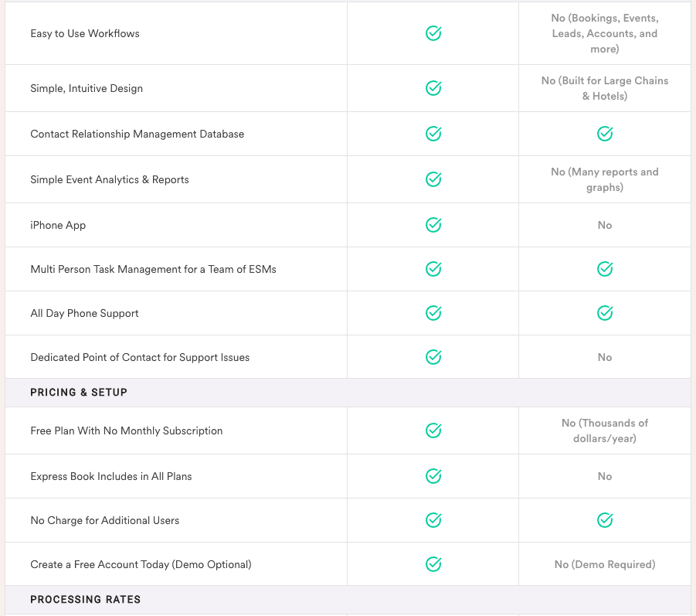Click the right-column checkmark for Contact Relationship Management Database

tap(605, 134)
